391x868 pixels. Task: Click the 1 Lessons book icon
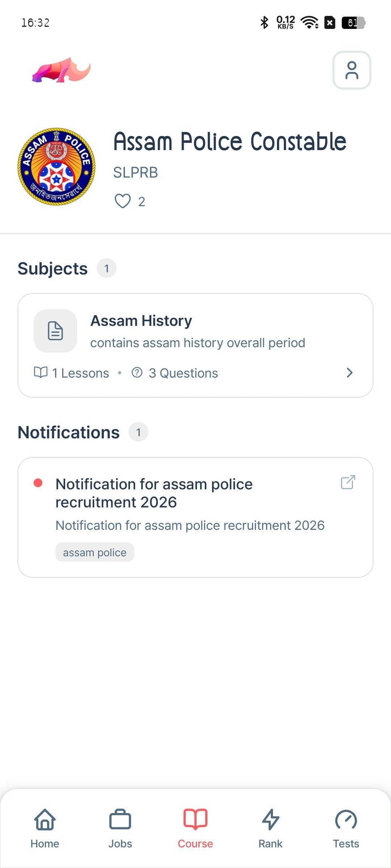coord(41,372)
